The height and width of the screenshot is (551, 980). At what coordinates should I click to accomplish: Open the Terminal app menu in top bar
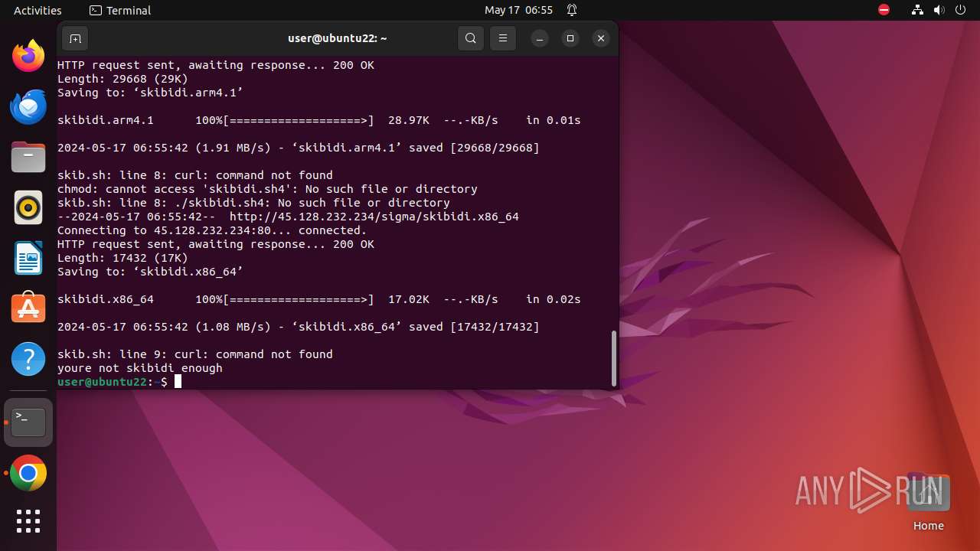[x=120, y=10]
